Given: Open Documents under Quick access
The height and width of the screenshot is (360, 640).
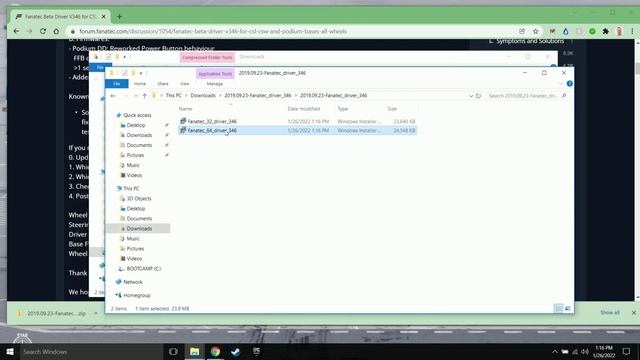Looking at the screenshot, I should coord(139,145).
